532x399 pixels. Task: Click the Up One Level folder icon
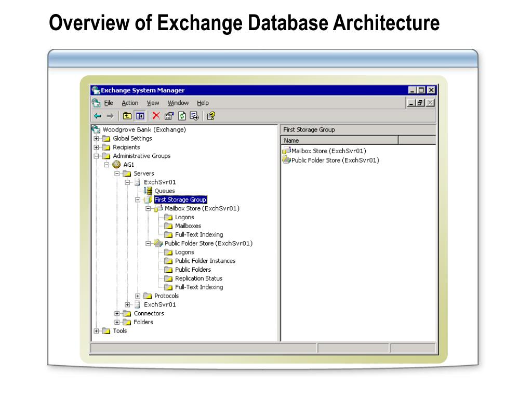pyautogui.click(x=127, y=116)
